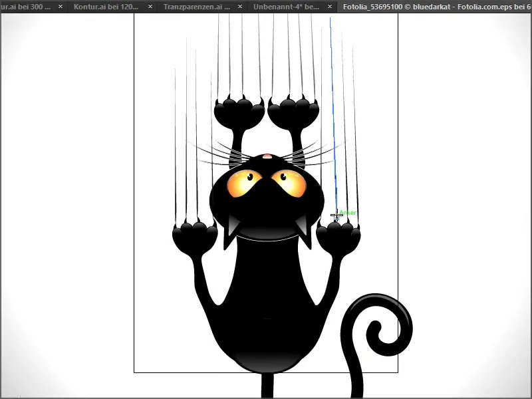
Task: Switch to the Kontur.ai document tab
Action: pyautogui.click(x=106, y=7)
